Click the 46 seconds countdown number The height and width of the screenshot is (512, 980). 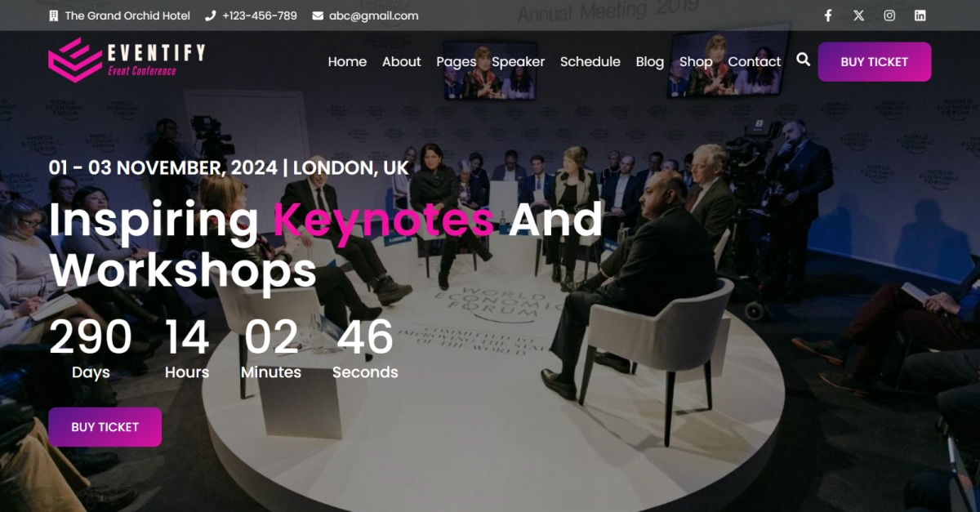365,336
